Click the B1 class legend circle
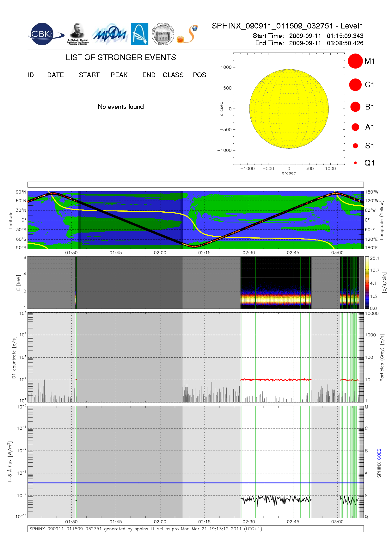 (x=355, y=107)
